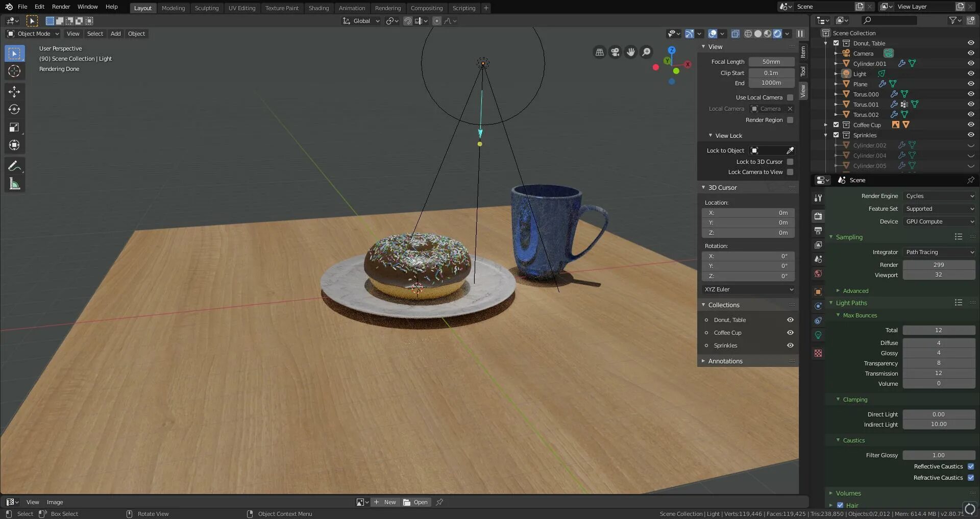The width and height of the screenshot is (980, 519).
Task: Open the viewport Select menu button
Action: (x=95, y=34)
